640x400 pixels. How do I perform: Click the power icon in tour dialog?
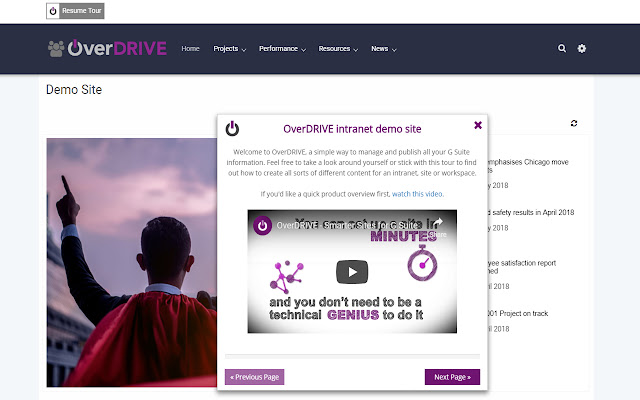[232, 128]
